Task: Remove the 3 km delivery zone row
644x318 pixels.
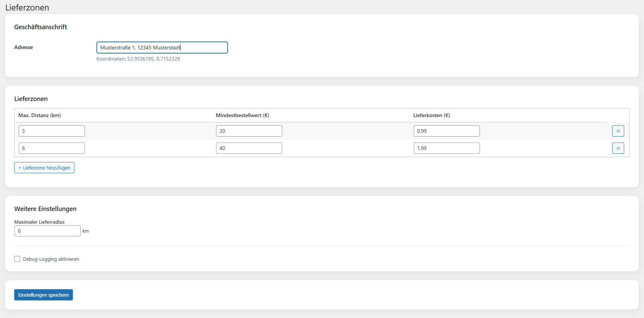Action: click(618, 131)
